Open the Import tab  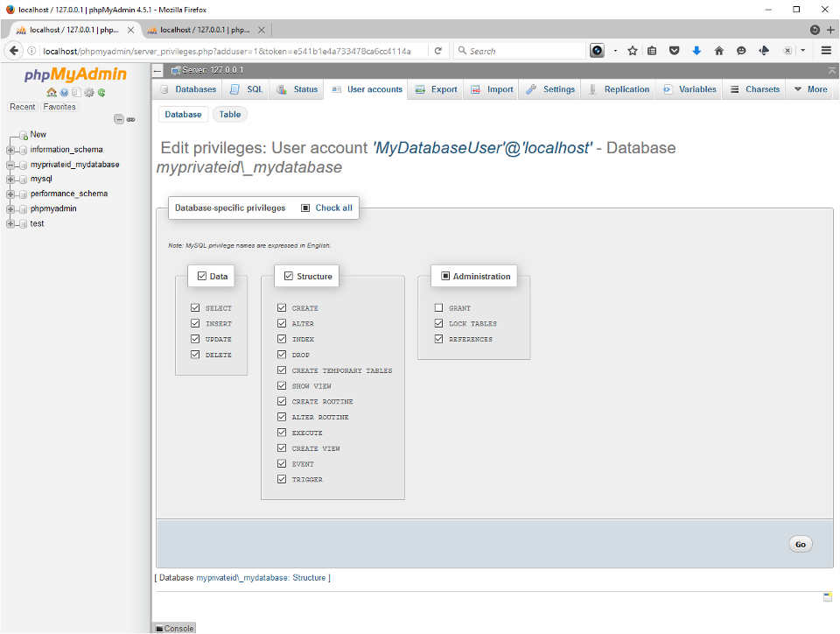[492, 89]
